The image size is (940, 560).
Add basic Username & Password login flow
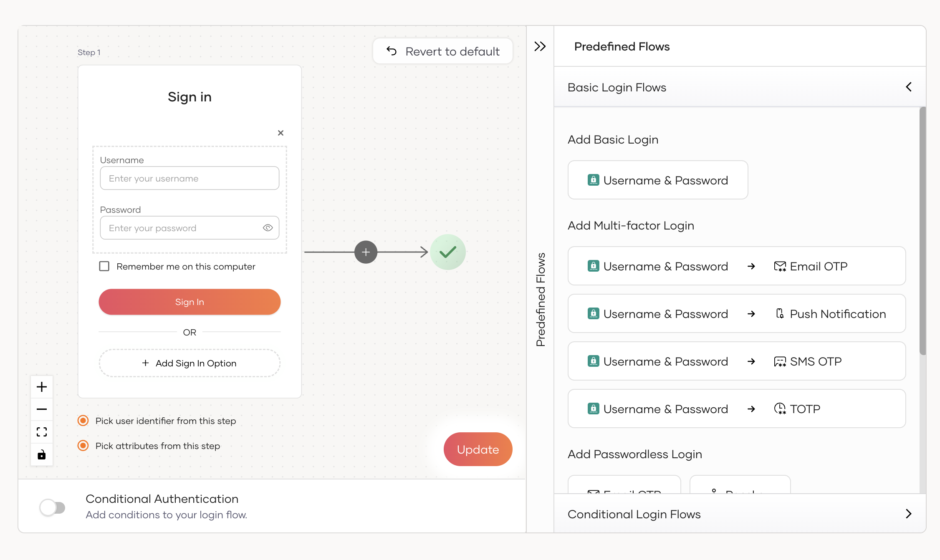click(x=658, y=180)
